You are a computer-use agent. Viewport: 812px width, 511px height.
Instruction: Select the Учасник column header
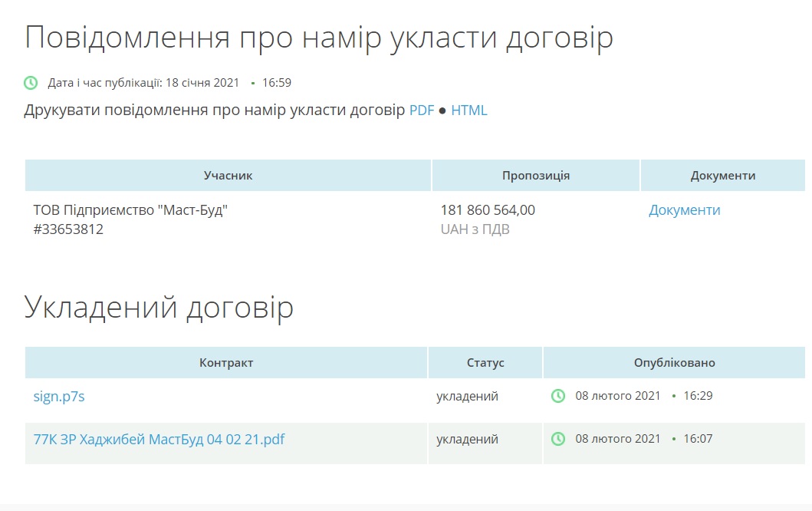(x=228, y=176)
